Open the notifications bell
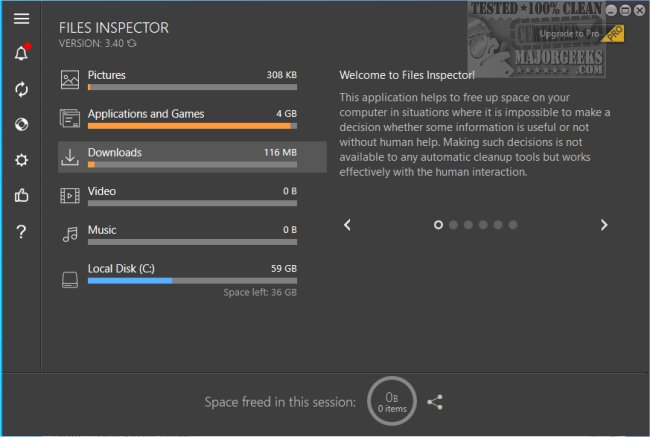 pos(21,54)
